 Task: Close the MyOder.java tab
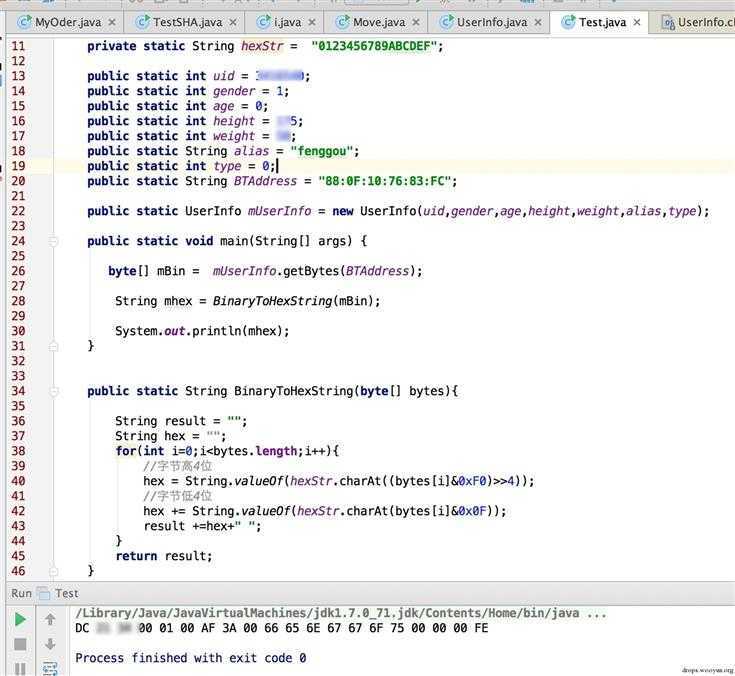pyautogui.click(x=112, y=22)
